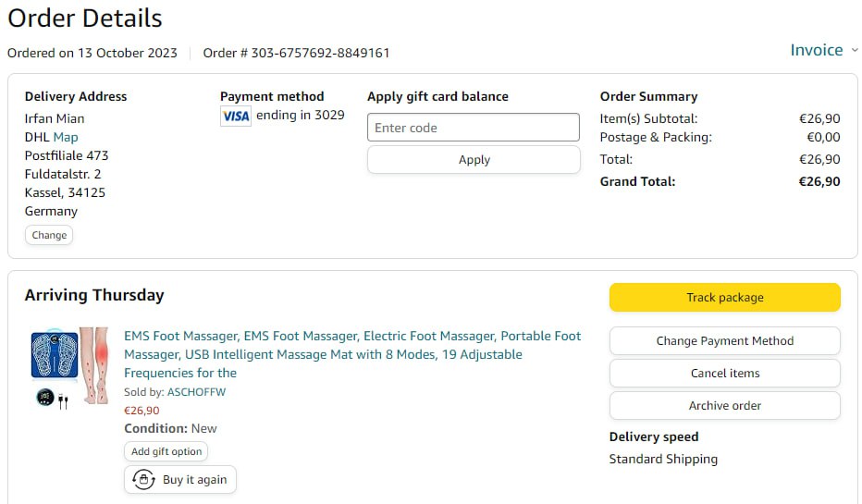Expand the Invoice dropdown

pyautogui.click(x=816, y=50)
